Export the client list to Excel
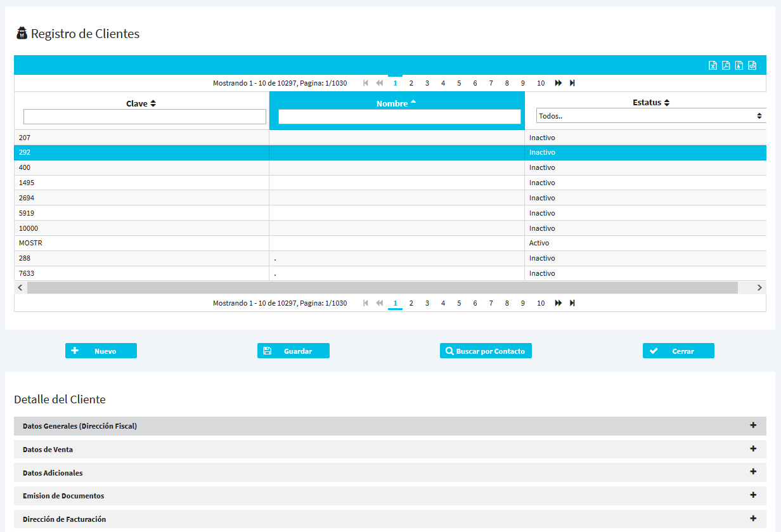The height and width of the screenshot is (532, 781). pyautogui.click(x=713, y=65)
